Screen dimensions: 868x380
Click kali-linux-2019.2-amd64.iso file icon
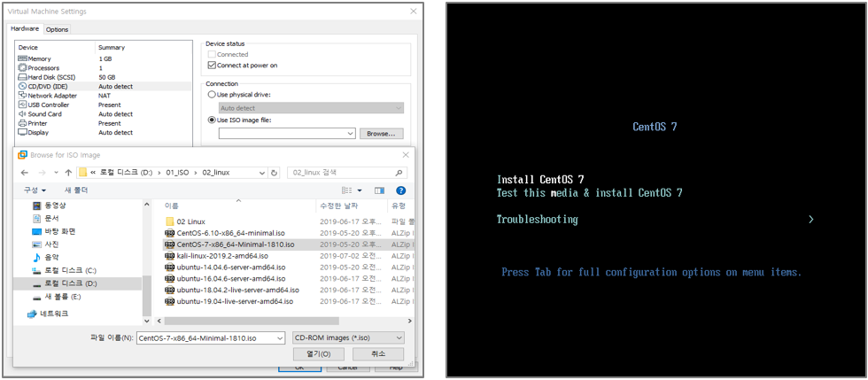coord(170,256)
